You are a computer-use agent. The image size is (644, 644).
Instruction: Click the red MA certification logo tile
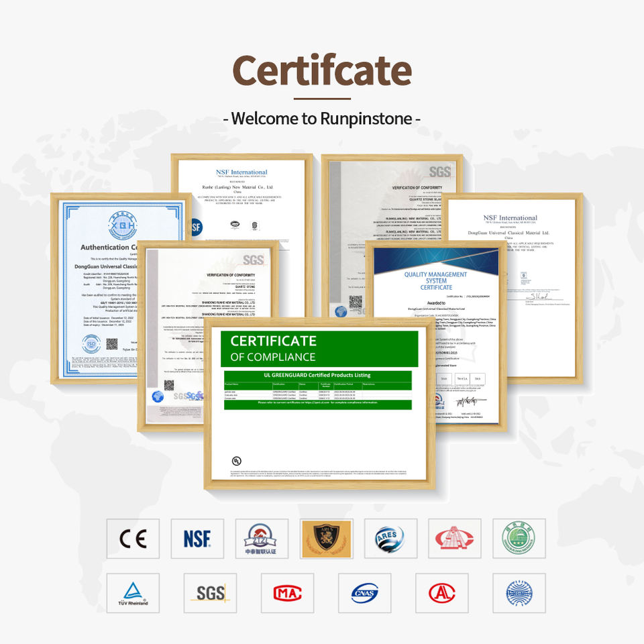(288, 593)
